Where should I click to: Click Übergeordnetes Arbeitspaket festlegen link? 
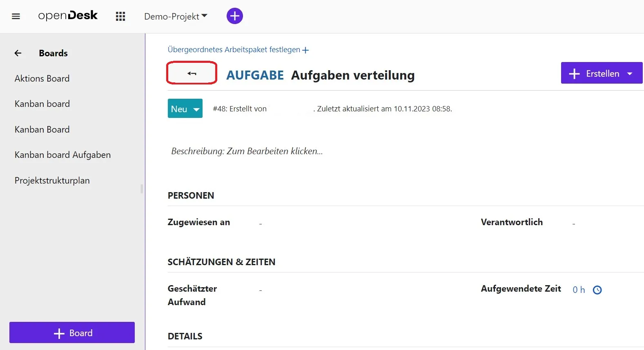[238, 50]
